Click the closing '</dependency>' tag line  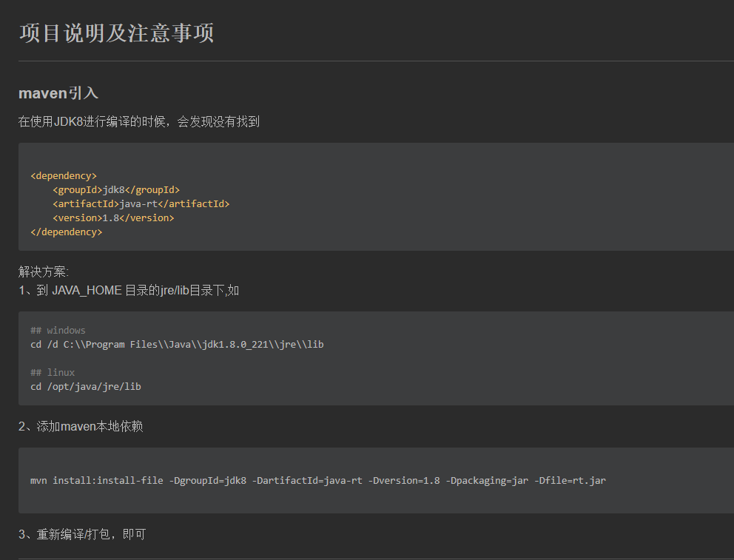67,232
